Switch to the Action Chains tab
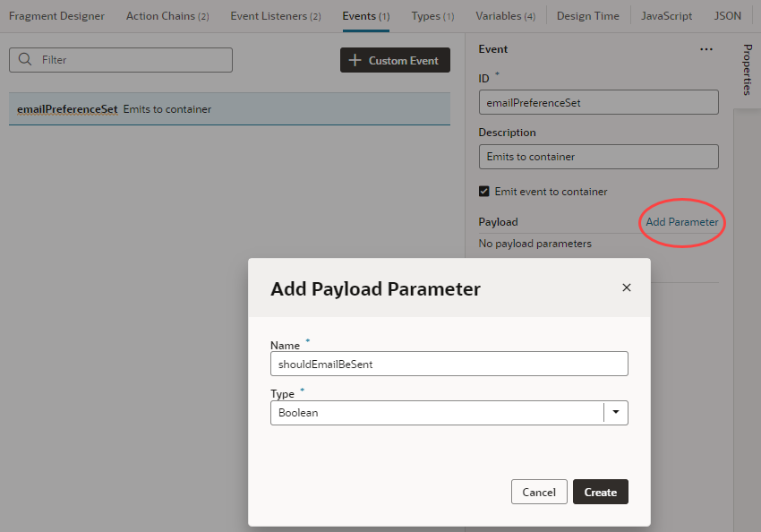This screenshot has width=761, height=532. tap(167, 15)
